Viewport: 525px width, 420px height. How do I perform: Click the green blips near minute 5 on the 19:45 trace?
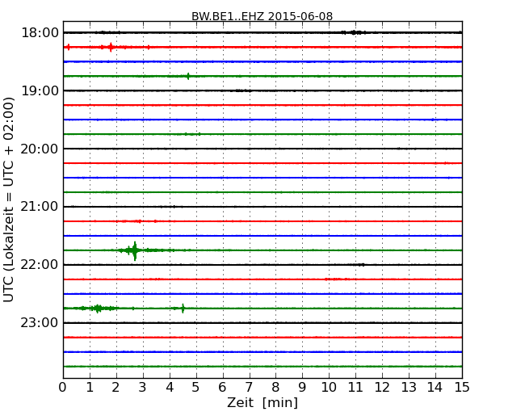coord(192,134)
